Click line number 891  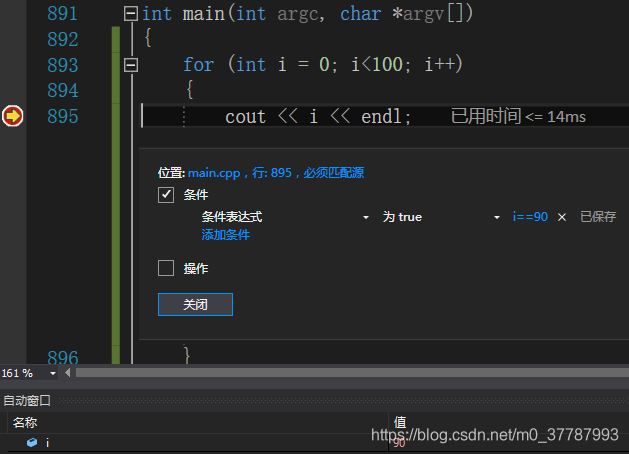63,14
